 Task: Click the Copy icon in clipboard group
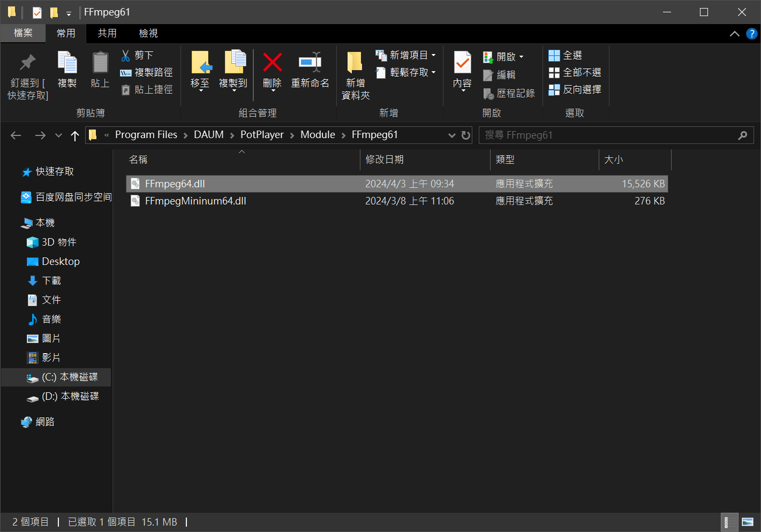pos(67,63)
